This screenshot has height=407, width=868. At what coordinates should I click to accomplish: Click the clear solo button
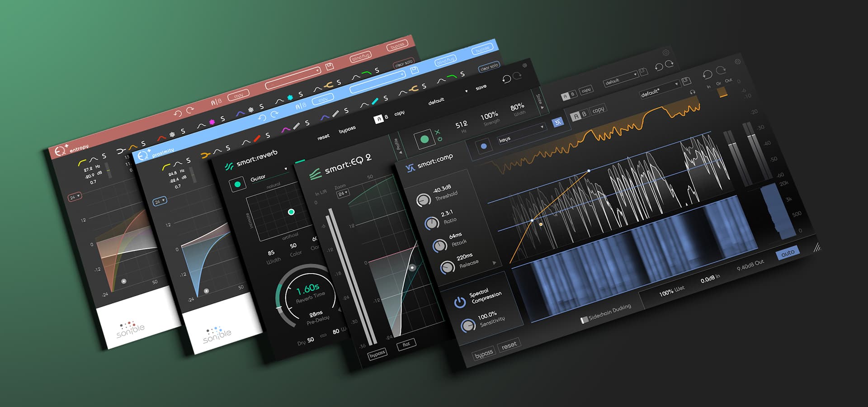(x=489, y=66)
